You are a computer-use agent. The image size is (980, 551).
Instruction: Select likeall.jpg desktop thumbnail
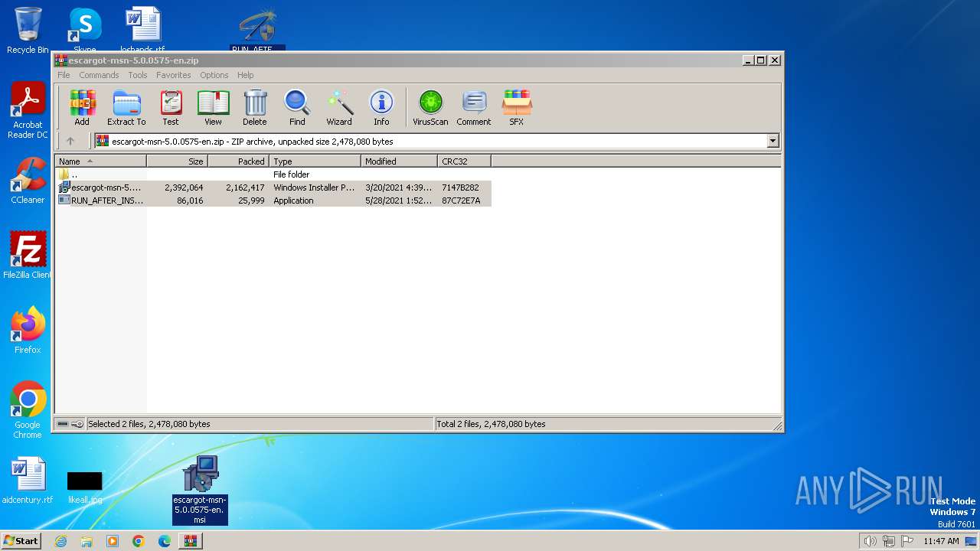[84, 487]
